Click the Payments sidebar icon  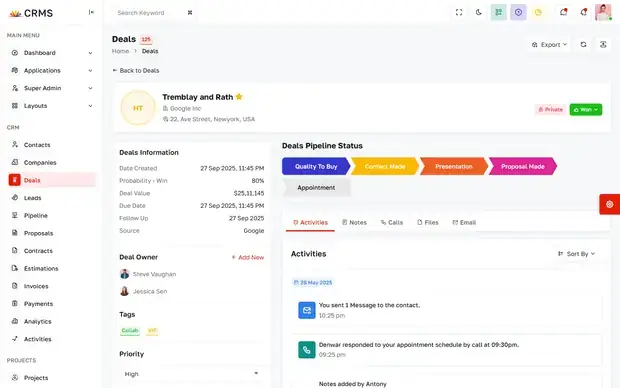(x=15, y=303)
